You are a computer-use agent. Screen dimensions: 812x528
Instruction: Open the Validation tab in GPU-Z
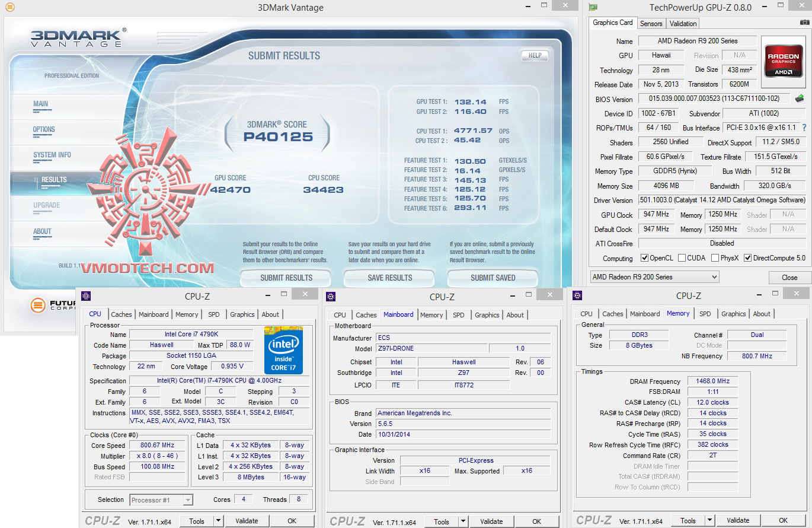point(683,24)
